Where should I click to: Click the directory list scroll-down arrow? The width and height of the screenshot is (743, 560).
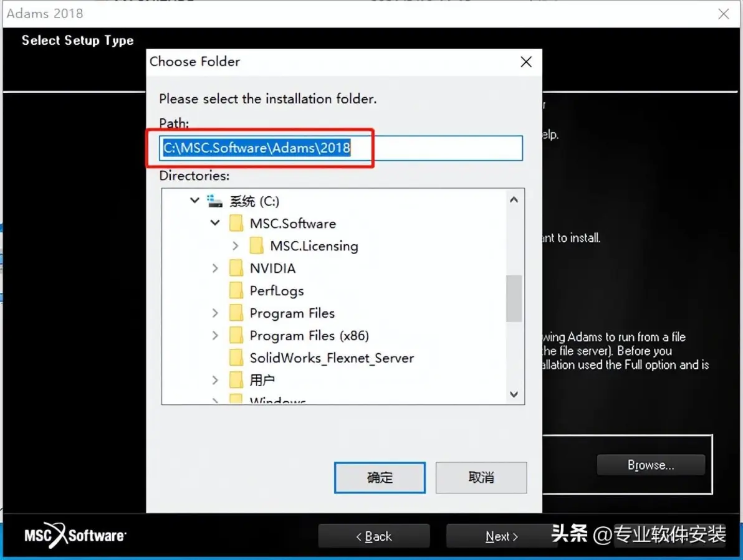(514, 394)
